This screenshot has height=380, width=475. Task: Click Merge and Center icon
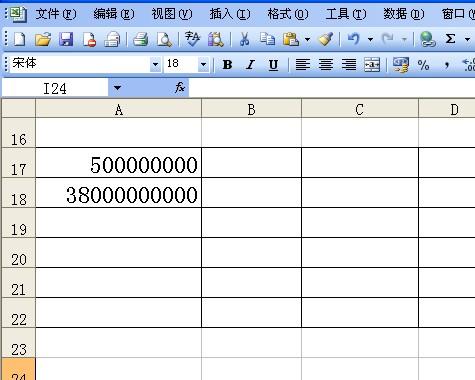click(x=372, y=64)
